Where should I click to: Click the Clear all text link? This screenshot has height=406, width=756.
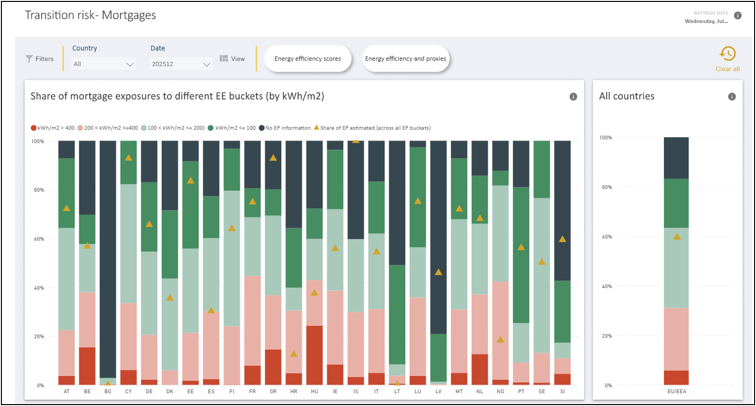tap(728, 69)
